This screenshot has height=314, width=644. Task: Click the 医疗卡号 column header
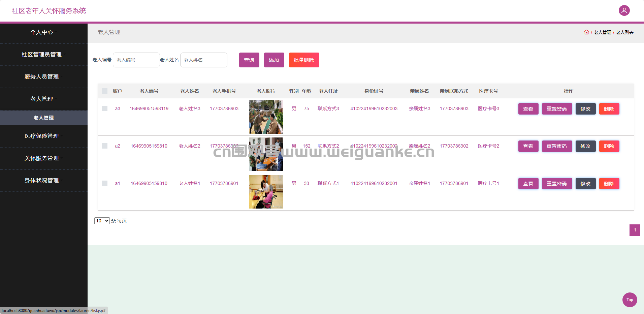[488, 91]
